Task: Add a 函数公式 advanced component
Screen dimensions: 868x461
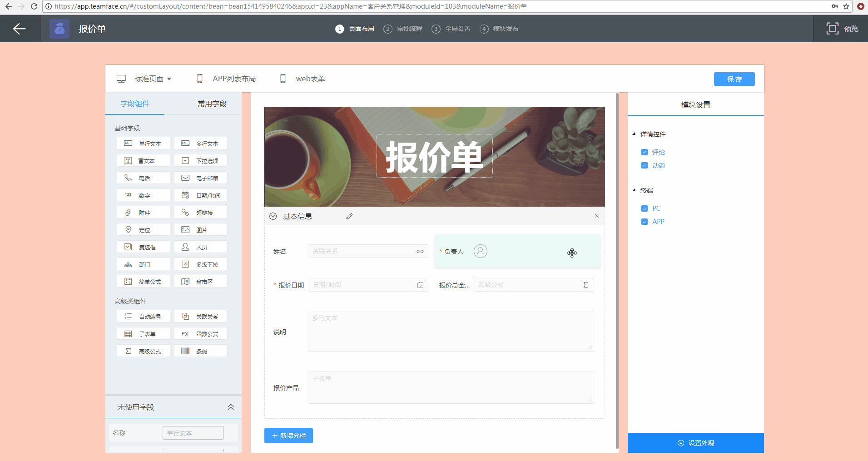Action: [201, 334]
